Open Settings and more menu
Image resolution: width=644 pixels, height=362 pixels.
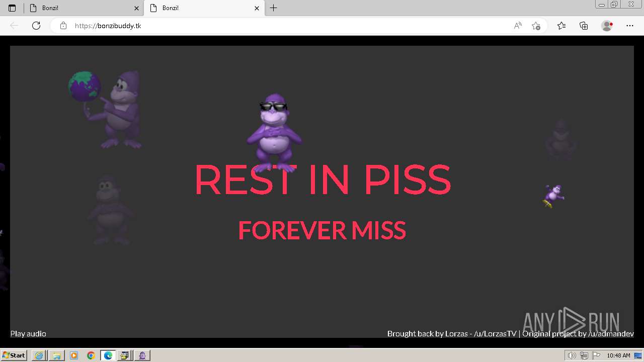(630, 26)
